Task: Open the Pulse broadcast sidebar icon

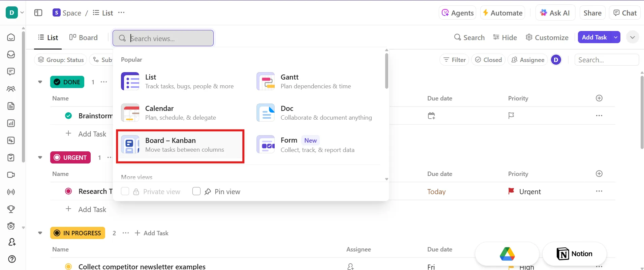Action: click(x=11, y=192)
